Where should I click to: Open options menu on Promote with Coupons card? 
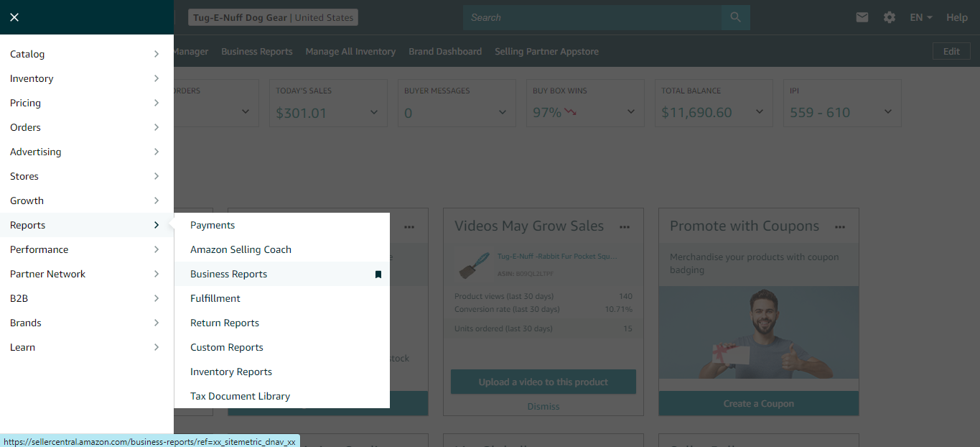pyautogui.click(x=840, y=226)
